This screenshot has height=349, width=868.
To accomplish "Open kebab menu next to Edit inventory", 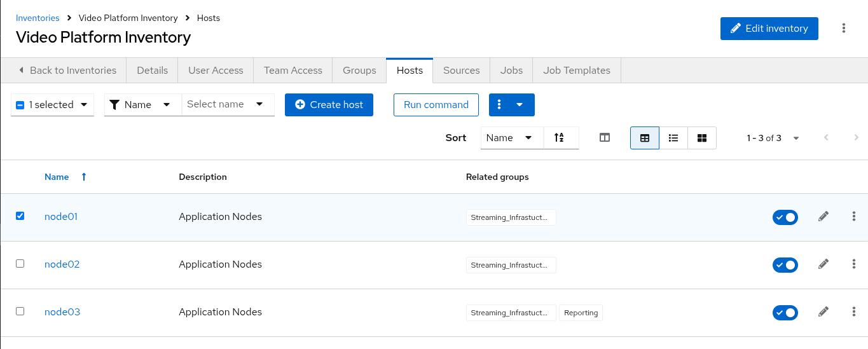I will (x=844, y=28).
